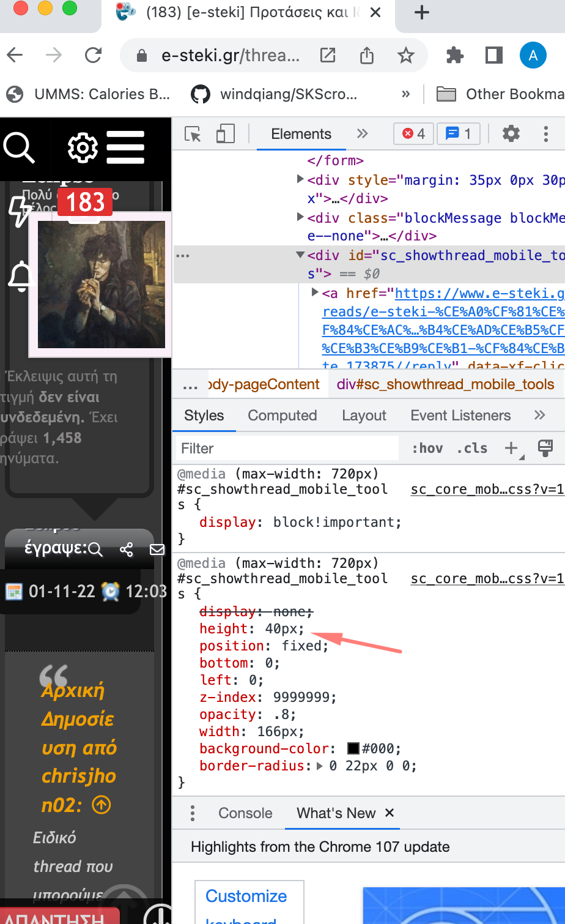
Task: Show hidden bookmarks chevron
Action: coord(406,94)
